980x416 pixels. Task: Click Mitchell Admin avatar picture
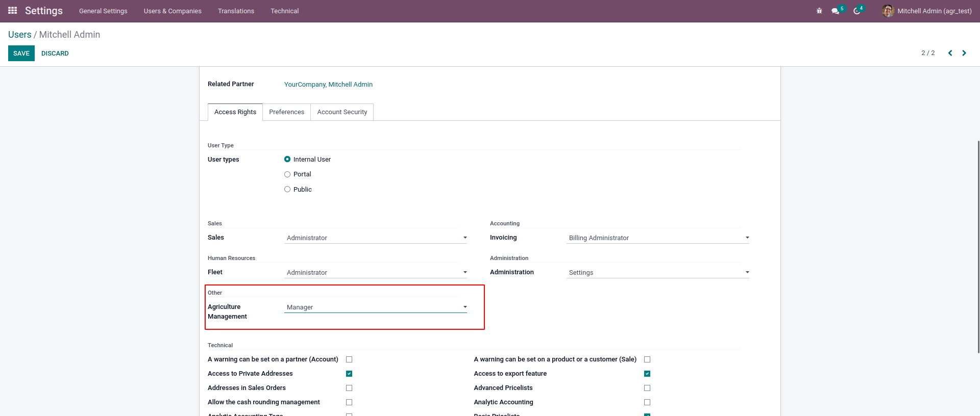coord(888,11)
